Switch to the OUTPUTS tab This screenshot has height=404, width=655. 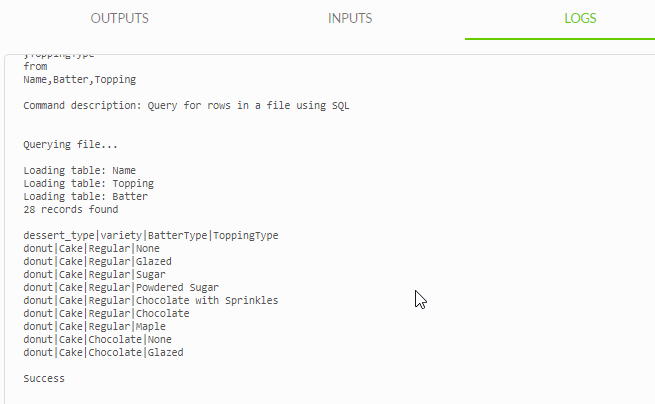coord(119,18)
